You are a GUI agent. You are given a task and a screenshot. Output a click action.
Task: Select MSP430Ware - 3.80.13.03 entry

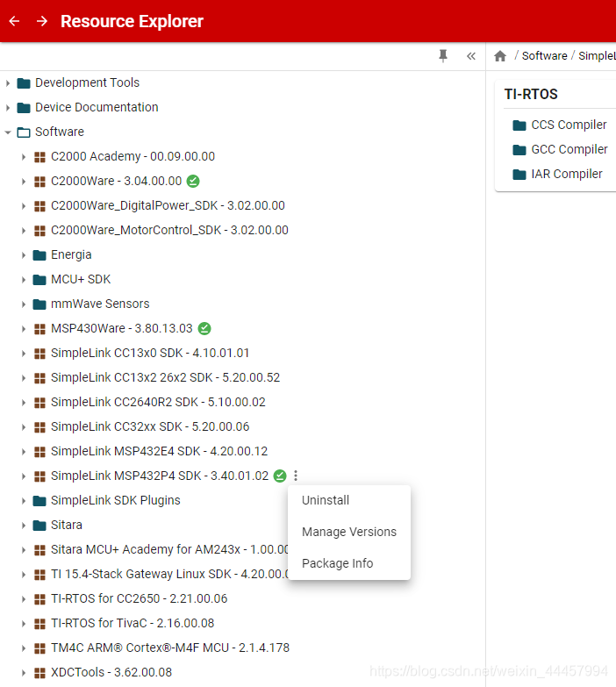[x=122, y=328]
